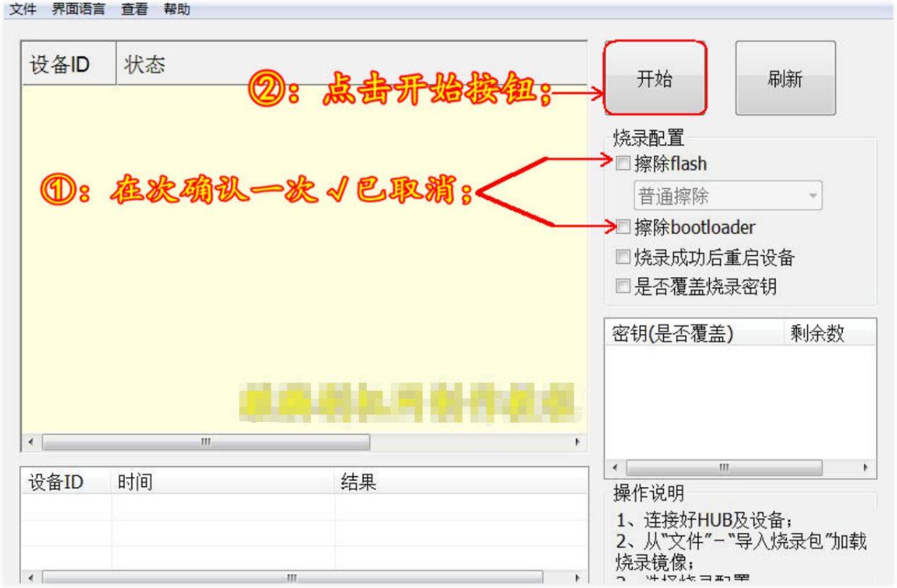
Task: Open the 普通擦除 dropdown
Action: (727, 196)
